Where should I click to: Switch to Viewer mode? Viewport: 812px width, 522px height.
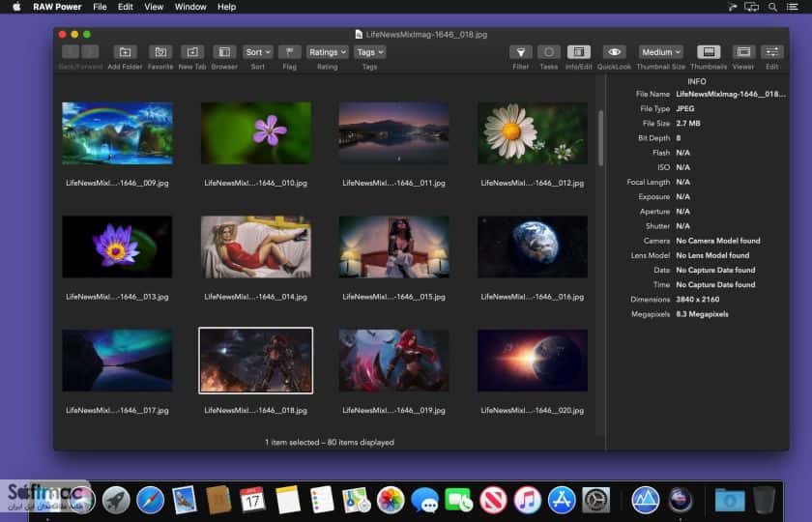[x=743, y=52]
